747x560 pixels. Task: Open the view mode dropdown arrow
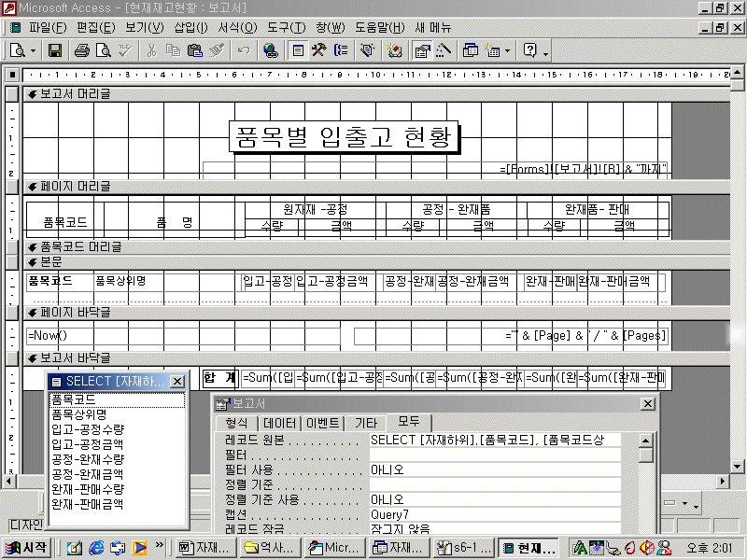(33, 50)
